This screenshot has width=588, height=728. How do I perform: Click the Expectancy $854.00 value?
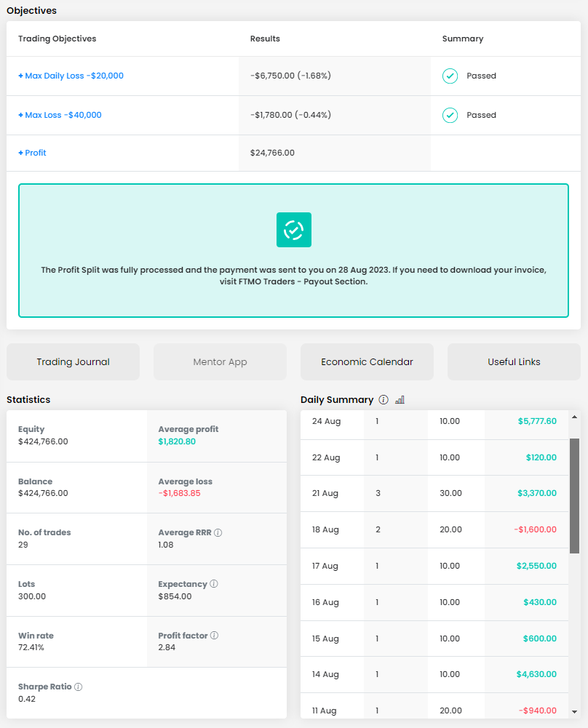pos(175,596)
